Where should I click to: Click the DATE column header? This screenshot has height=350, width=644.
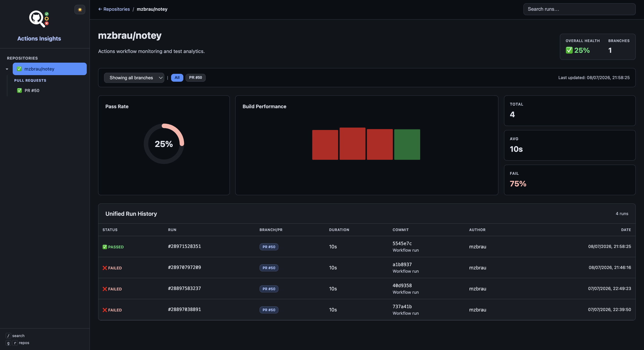point(626,230)
